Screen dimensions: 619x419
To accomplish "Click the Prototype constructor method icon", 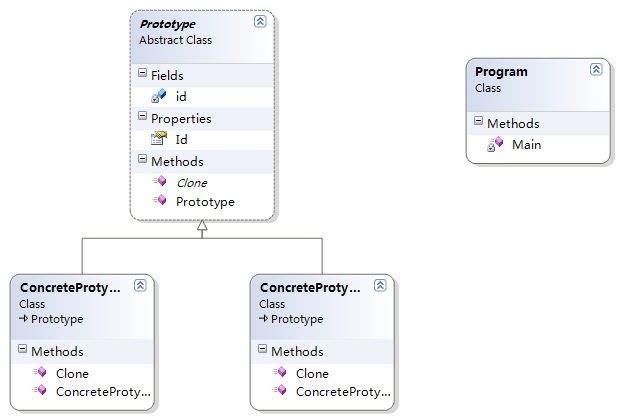I will click(159, 200).
